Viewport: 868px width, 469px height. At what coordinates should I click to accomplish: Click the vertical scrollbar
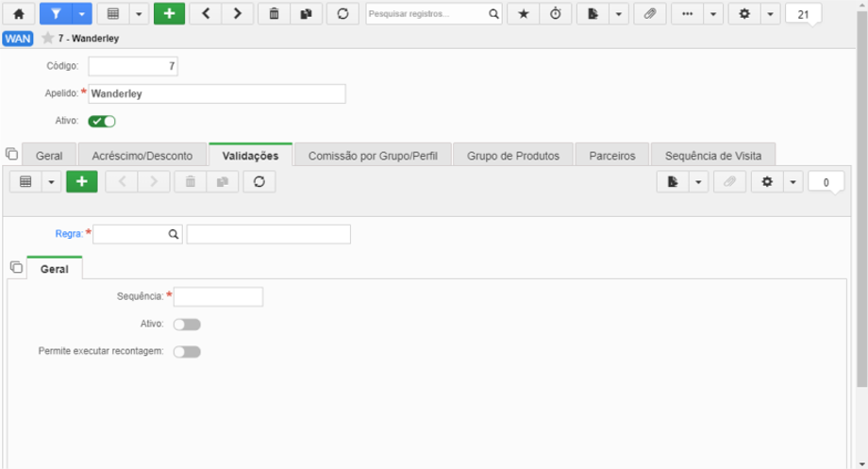click(x=862, y=199)
